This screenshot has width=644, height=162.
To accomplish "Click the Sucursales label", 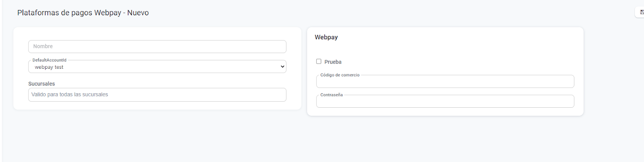I will (41, 84).
